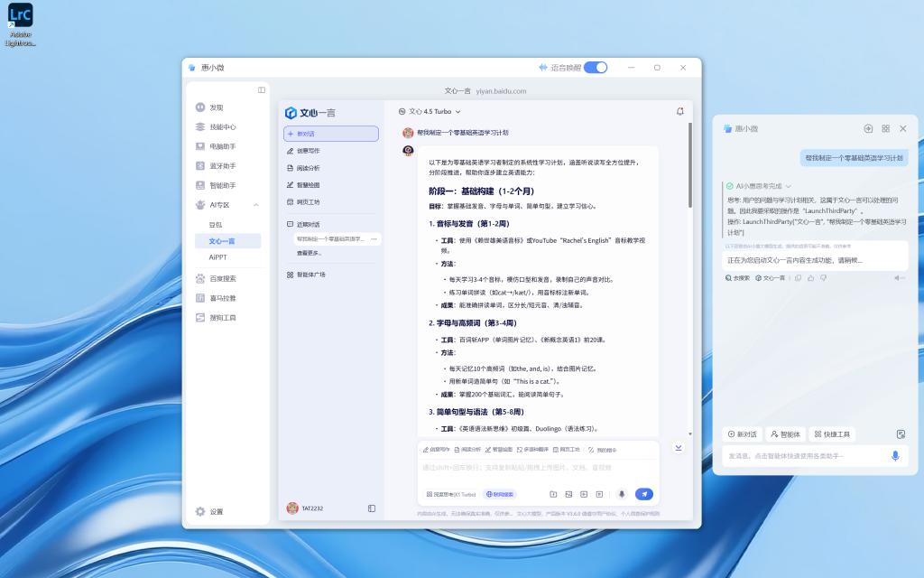924x578 pixels.
Task: Click 查看更多 to see more chats
Action: coord(309,253)
